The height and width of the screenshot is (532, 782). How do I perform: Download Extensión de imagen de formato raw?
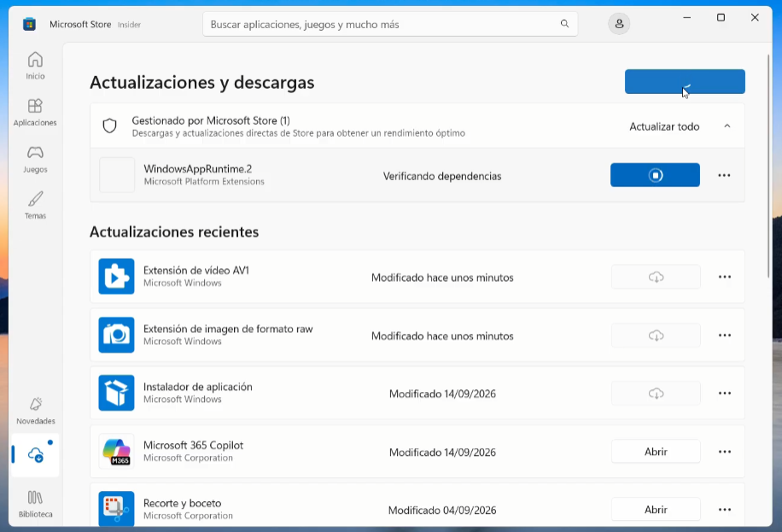(656, 336)
